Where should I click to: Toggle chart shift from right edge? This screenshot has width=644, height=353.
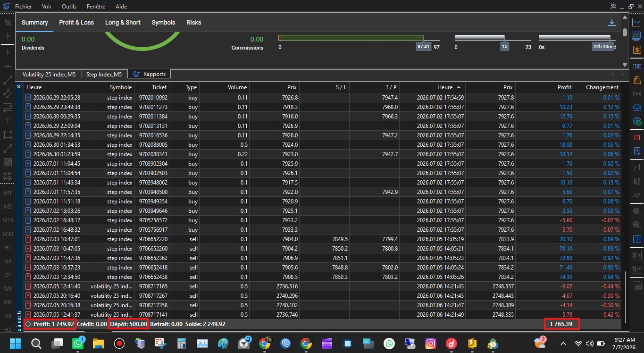pos(637,269)
